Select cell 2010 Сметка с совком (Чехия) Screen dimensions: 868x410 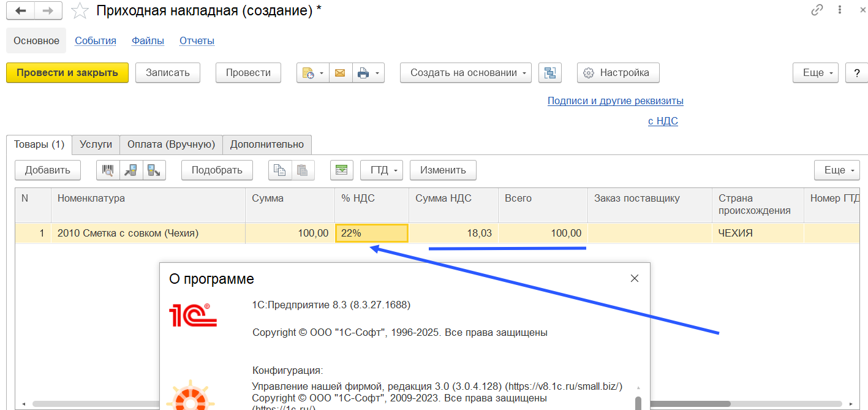[148, 233]
